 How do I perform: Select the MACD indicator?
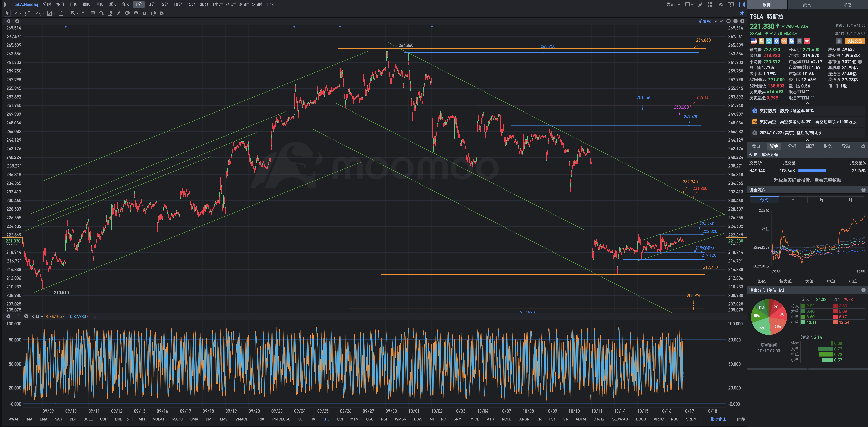[x=177, y=419]
